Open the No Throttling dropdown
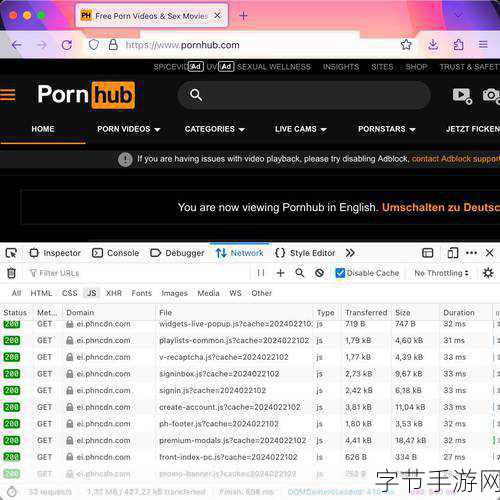This screenshot has height=500, width=500. (441, 273)
